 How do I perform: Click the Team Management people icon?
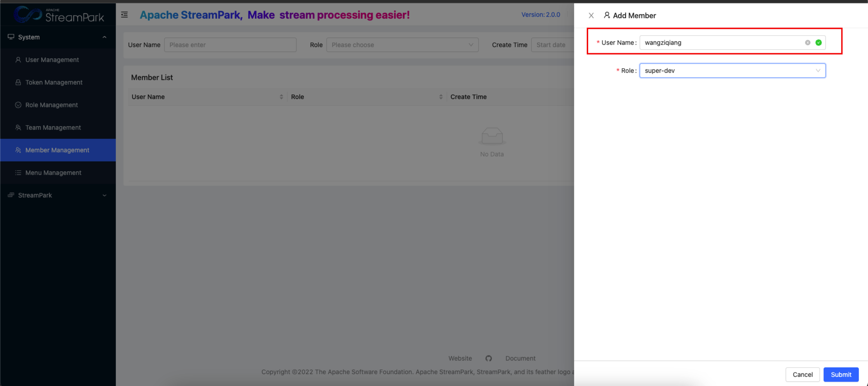click(18, 127)
